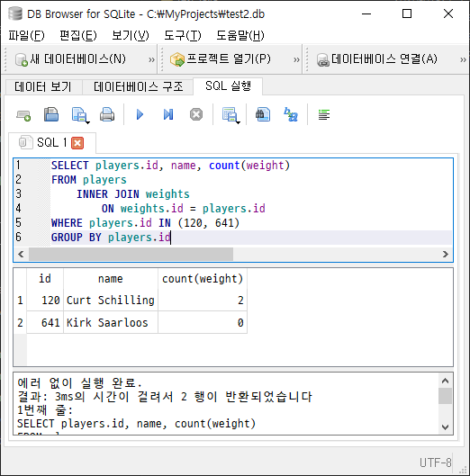Click the count(weight) column header

pyautogui.click(x=203, y=278)
